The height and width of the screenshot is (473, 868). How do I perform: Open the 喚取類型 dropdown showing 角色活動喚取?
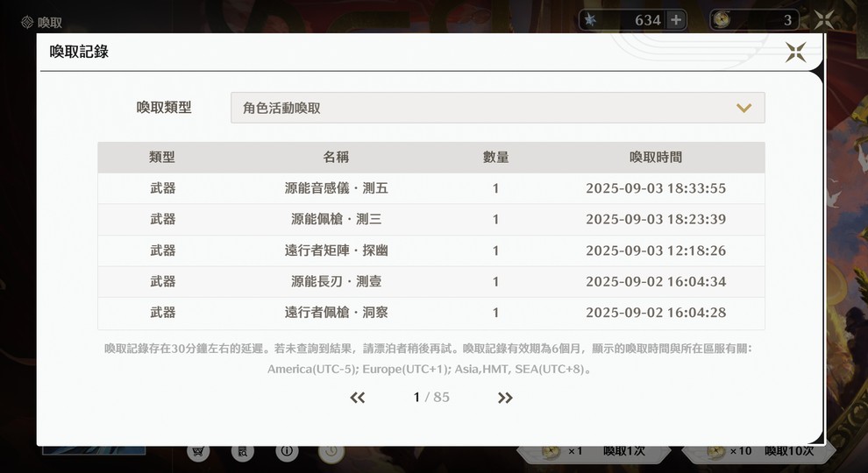click(x=498, y=108)
